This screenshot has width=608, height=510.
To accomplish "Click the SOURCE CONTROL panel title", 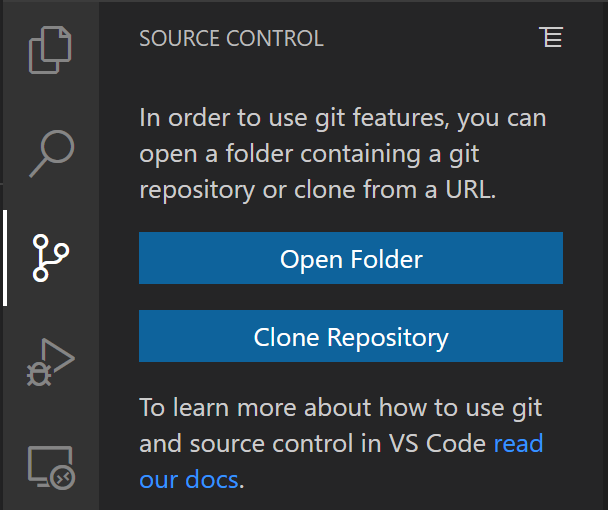I will pos(231,39).
